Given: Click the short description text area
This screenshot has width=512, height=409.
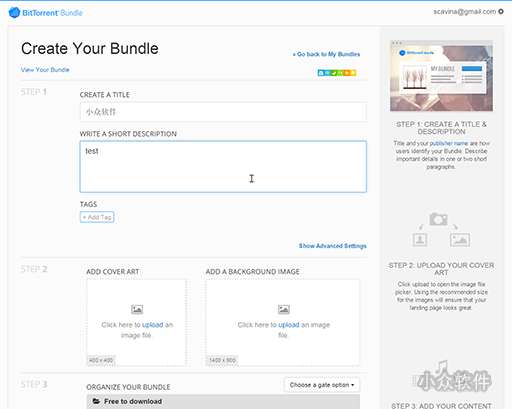Looking at the screenshot, I should coord(223,166).
